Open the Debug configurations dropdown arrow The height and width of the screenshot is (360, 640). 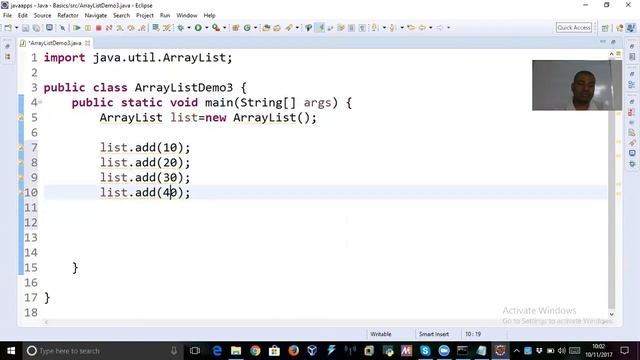[189, 28]
